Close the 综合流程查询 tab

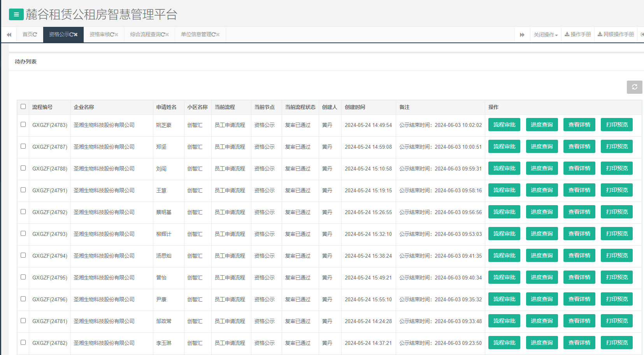pos(167,34)
